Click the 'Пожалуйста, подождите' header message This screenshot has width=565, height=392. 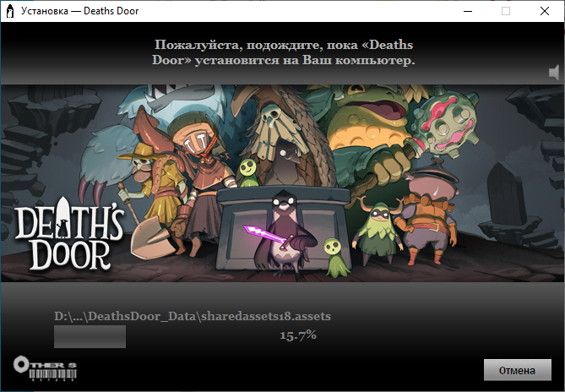coord(283,52)
